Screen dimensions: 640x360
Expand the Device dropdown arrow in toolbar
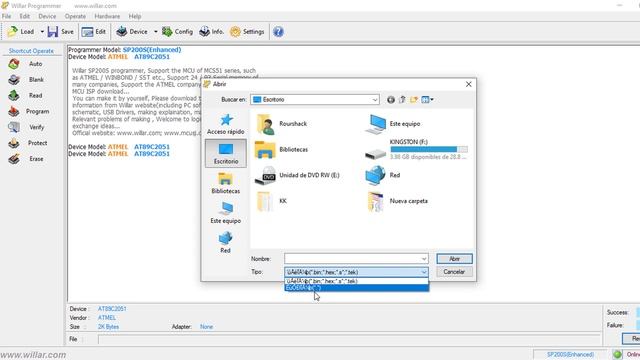155,31
